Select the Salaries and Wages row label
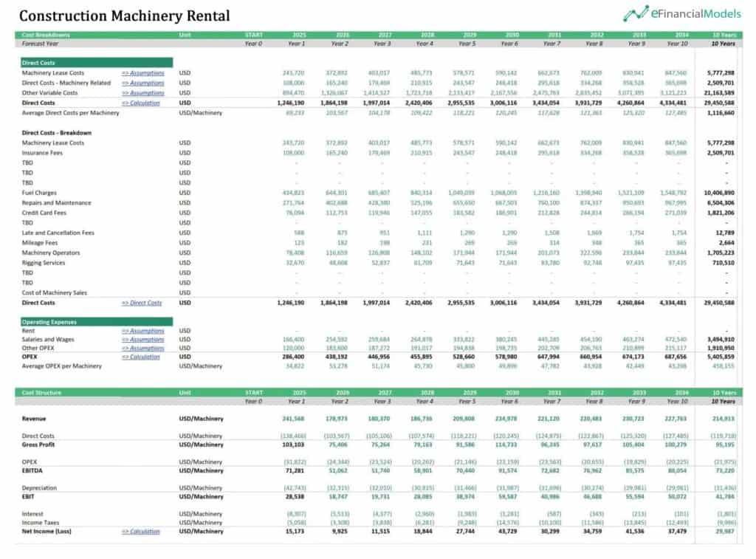Screen dimensions: 756x559 (x=48, y=340)
